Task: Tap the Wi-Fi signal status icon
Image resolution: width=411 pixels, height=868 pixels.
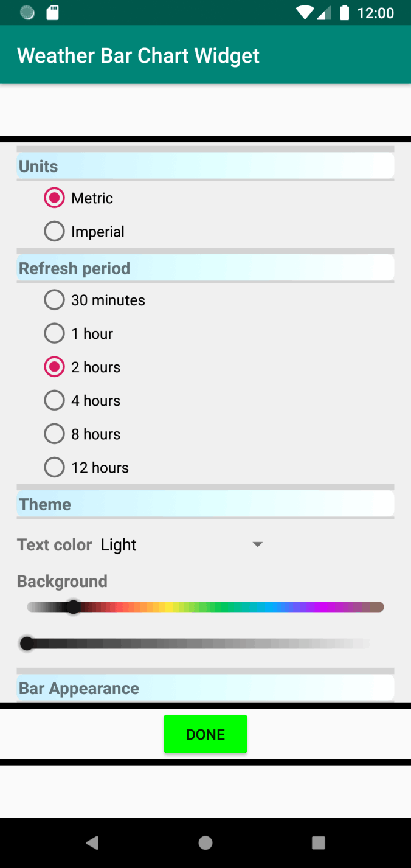Action: [305, 13]
